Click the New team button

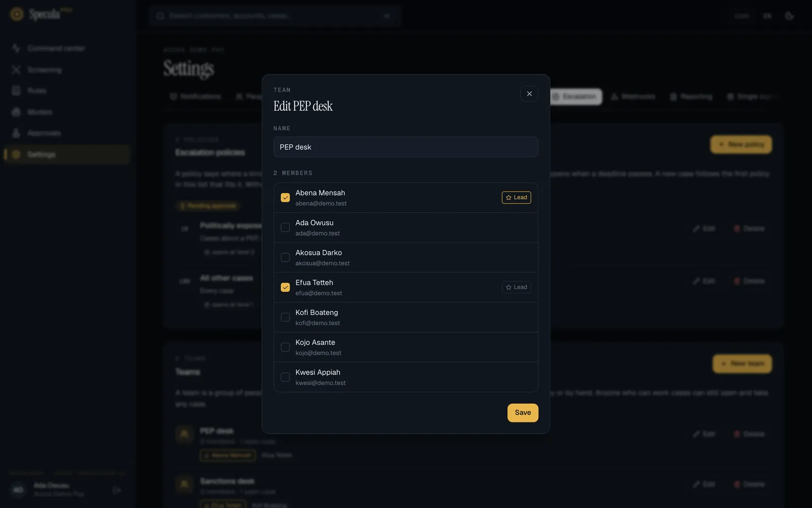pyautogui.click(x=742, y=364)
